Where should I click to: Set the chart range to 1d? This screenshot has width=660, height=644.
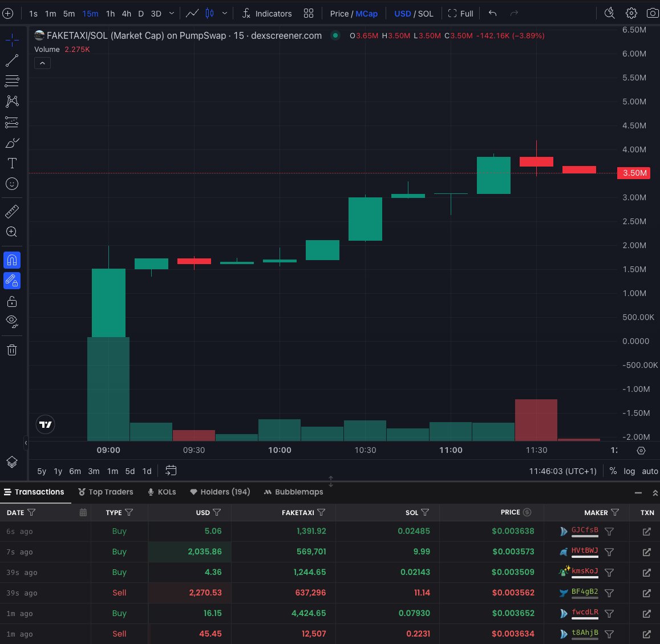pos(147,471)
